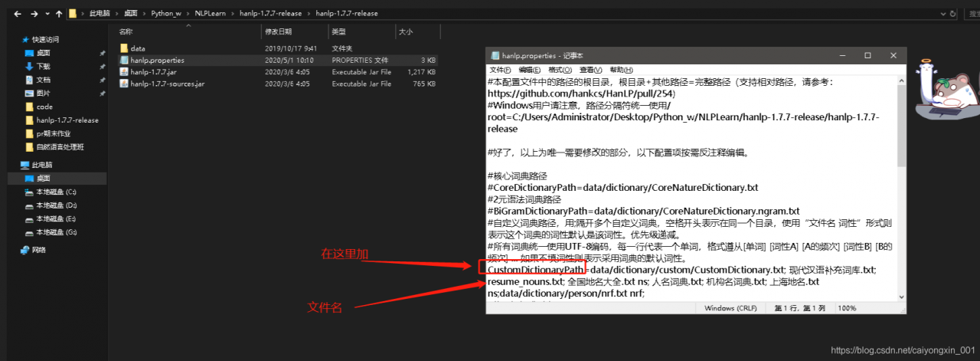This screenshot has width=980, height=361.
Task: Click resume_nouns.txt text in Notepad
Action: point(526,281)
